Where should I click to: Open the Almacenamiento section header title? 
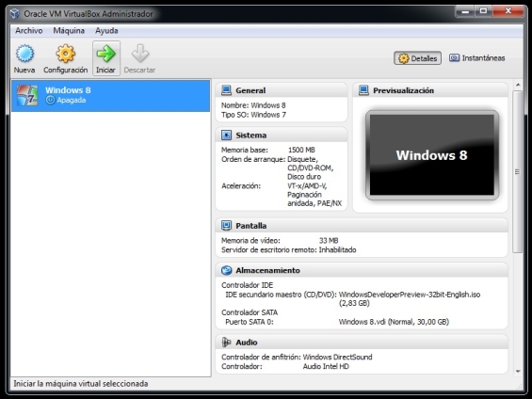coord(268,270)
